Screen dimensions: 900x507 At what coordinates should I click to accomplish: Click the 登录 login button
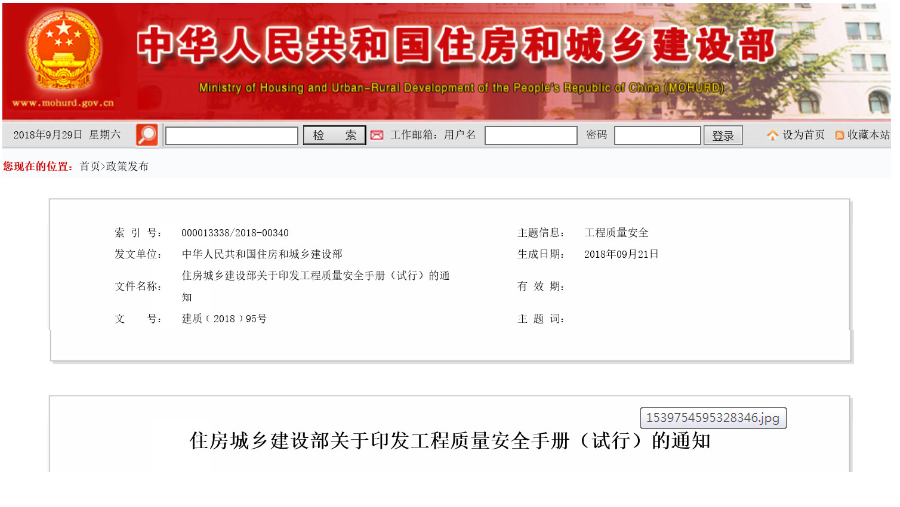coord(723,136)
